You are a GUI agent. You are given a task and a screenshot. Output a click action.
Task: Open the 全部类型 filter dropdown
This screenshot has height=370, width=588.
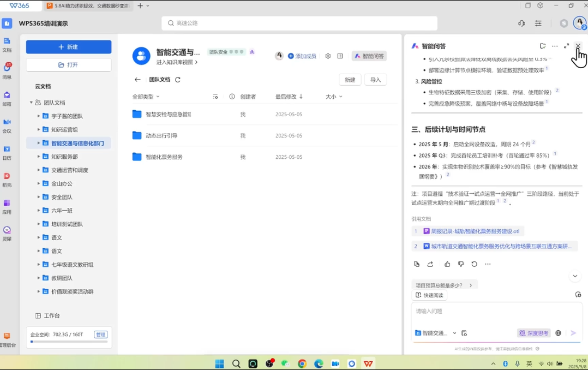[x=146, y=97]
